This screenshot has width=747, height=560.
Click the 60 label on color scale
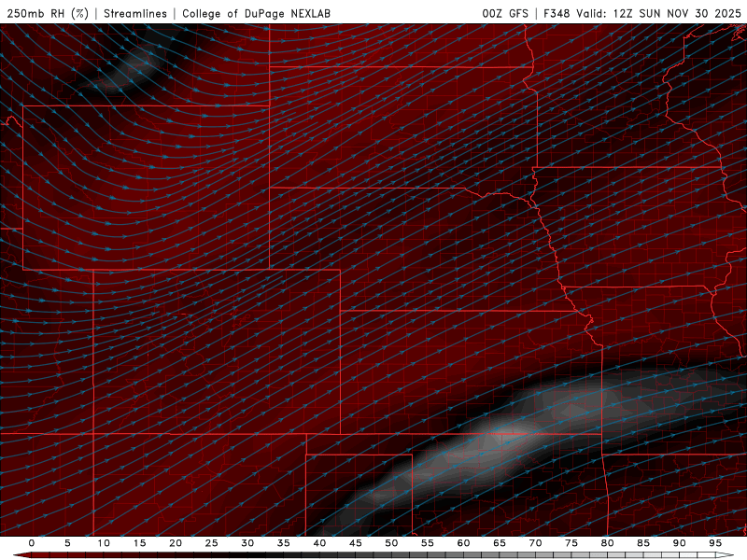pos(463,543)
